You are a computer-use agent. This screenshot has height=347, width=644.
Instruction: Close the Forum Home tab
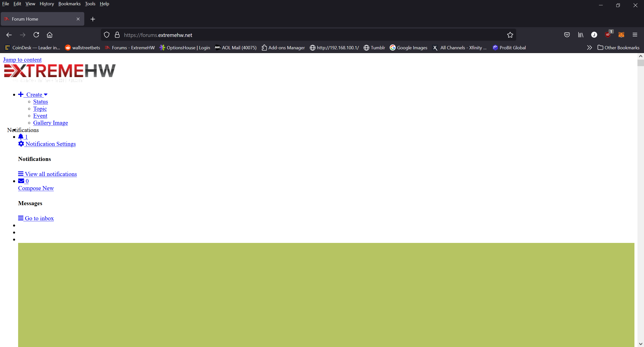tap(78, 19)
